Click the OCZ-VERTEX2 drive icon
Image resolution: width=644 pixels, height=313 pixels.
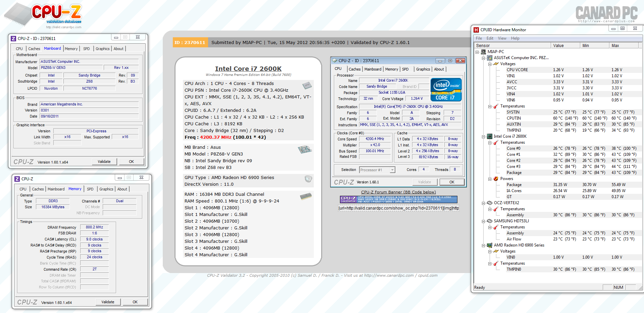(490, 203)
